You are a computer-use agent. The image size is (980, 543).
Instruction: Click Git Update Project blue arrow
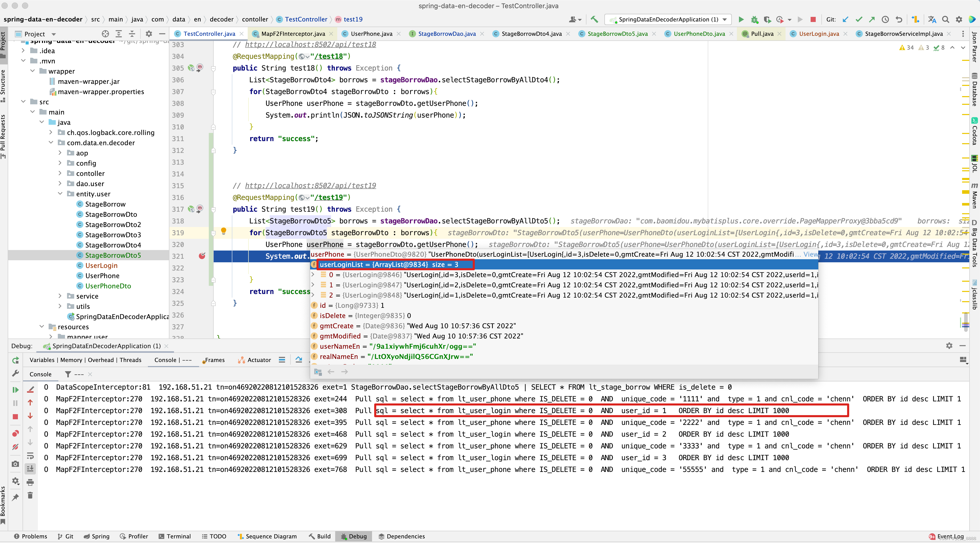click(x=845, y=19)
